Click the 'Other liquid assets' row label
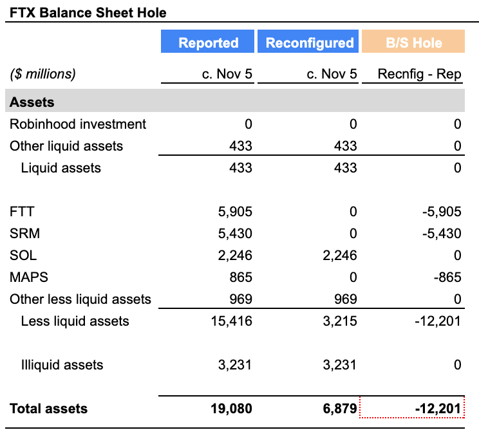The image size is (479, 448). tap(66, 146)
